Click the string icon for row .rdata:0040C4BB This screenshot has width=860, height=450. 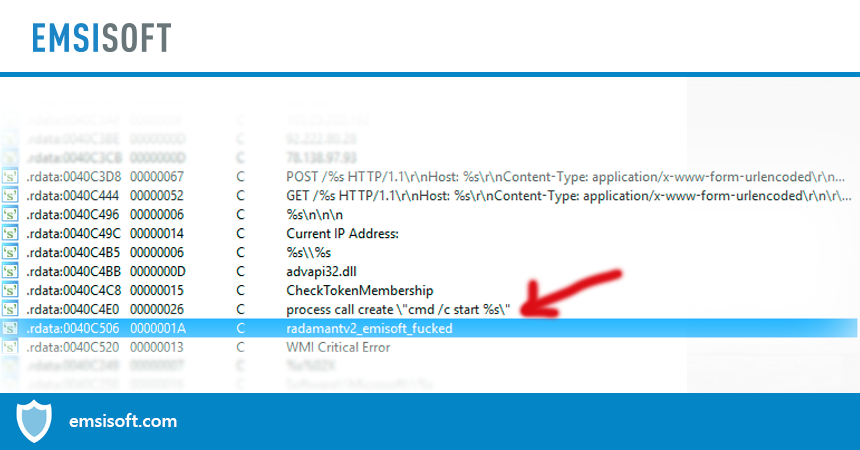(x=10, y=271)
